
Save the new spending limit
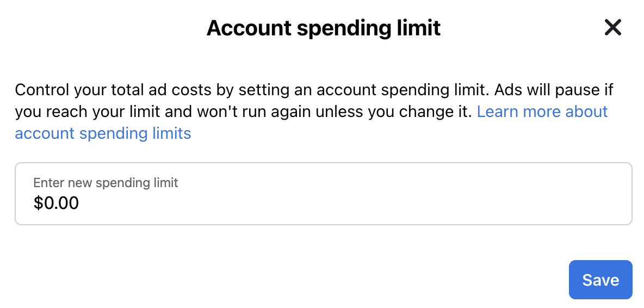point(600,280)
